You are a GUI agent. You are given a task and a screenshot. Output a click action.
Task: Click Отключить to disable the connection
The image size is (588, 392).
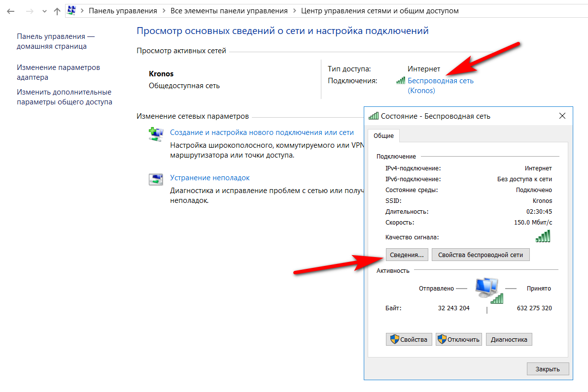459,339
